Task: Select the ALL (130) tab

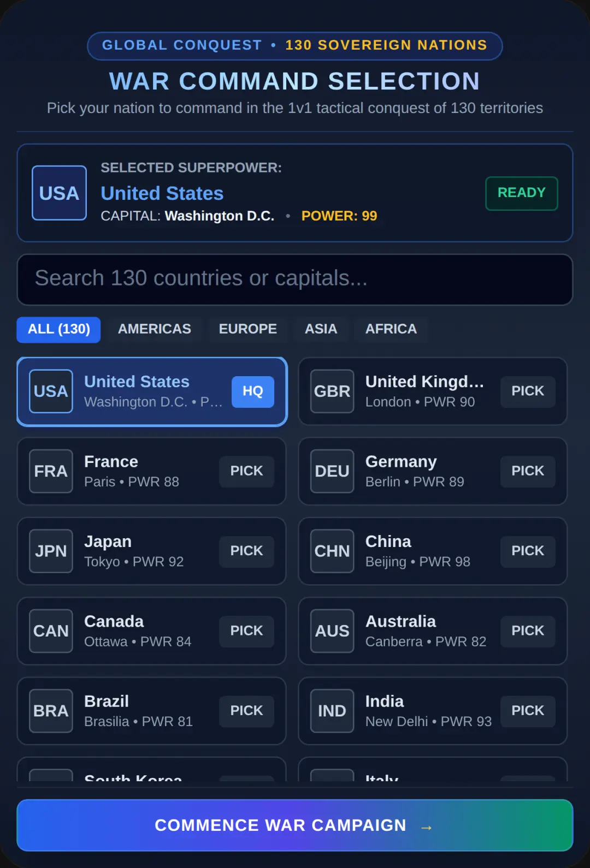Action: (59, 329)
